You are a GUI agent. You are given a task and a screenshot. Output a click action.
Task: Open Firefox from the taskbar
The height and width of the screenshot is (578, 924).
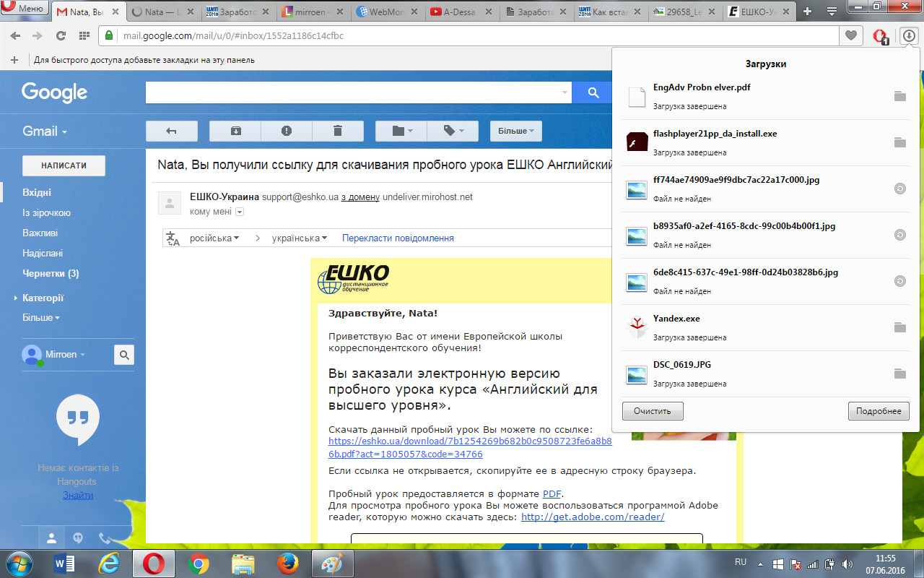pyautogui.click(x=288, y=563)
